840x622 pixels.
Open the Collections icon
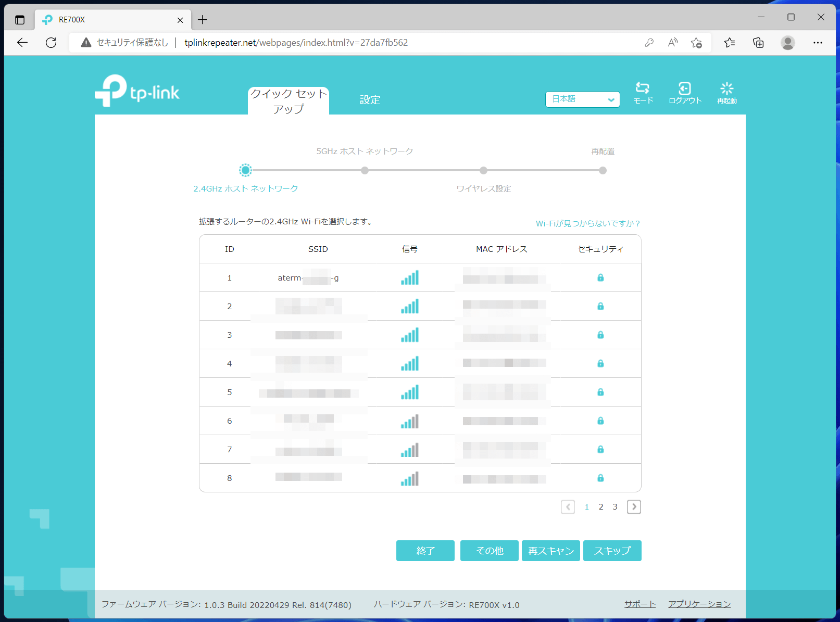click(758, 43)
